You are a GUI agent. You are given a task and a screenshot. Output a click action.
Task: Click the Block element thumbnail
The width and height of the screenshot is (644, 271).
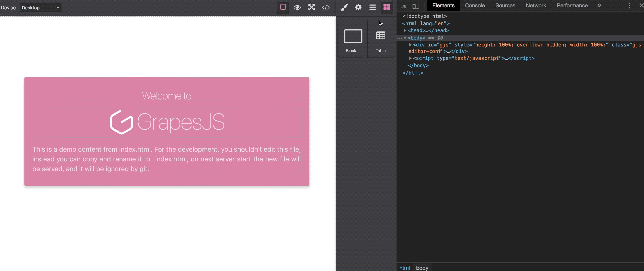click(x=351, y=40)
